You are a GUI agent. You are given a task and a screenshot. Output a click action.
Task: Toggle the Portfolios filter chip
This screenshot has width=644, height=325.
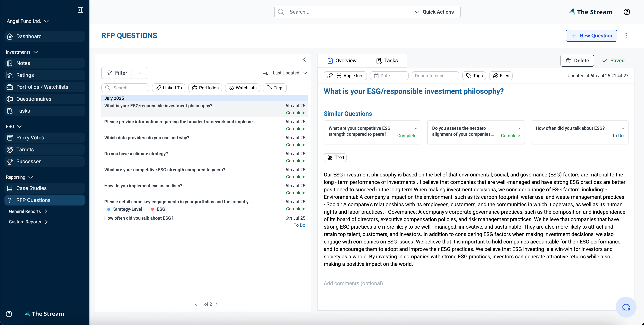(x=205, y=88)
